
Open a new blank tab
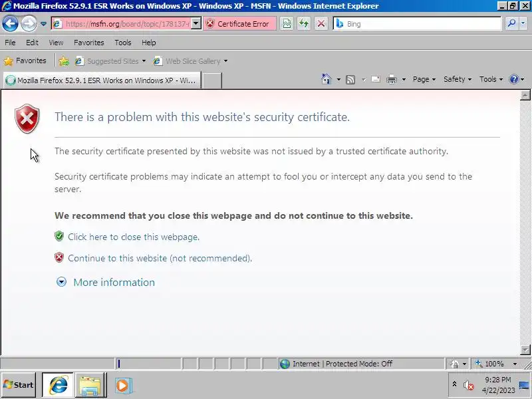212,80
